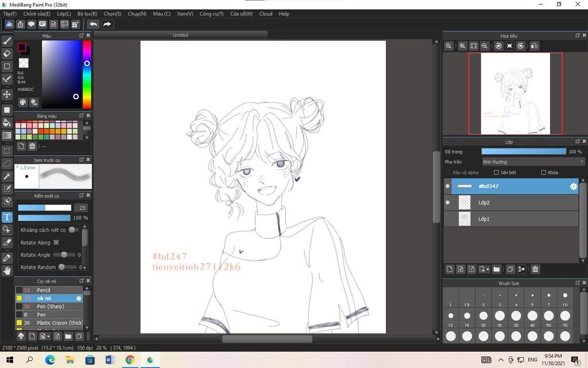
Task: Flip the view in the Navigator
Action: tap(535, 46)
